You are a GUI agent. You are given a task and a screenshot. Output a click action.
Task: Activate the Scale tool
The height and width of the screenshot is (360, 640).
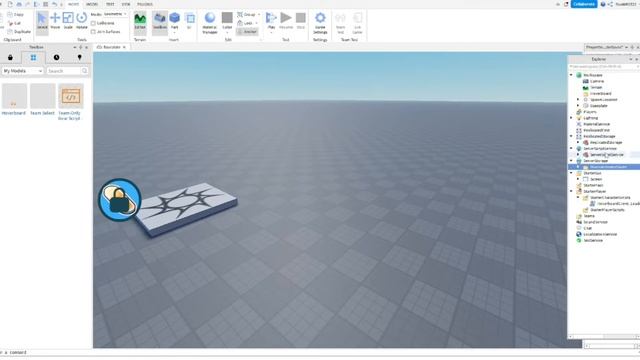point(68,20)
